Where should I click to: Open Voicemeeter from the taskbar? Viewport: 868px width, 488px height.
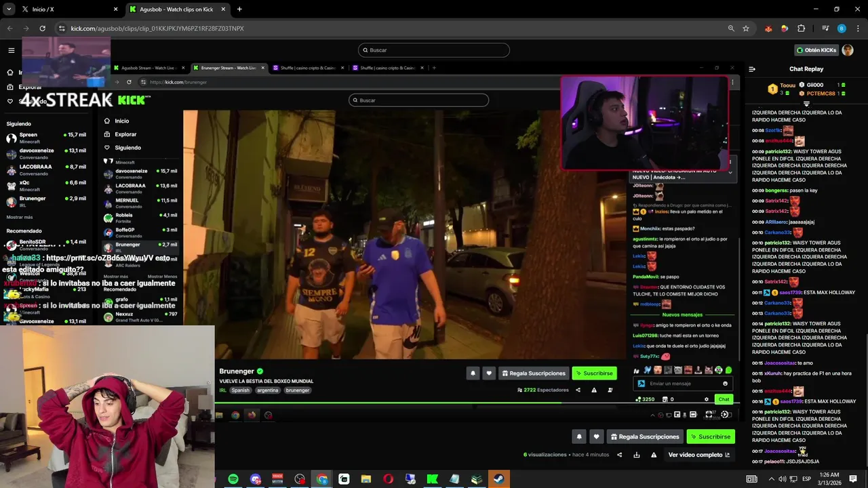pos(277,479)
